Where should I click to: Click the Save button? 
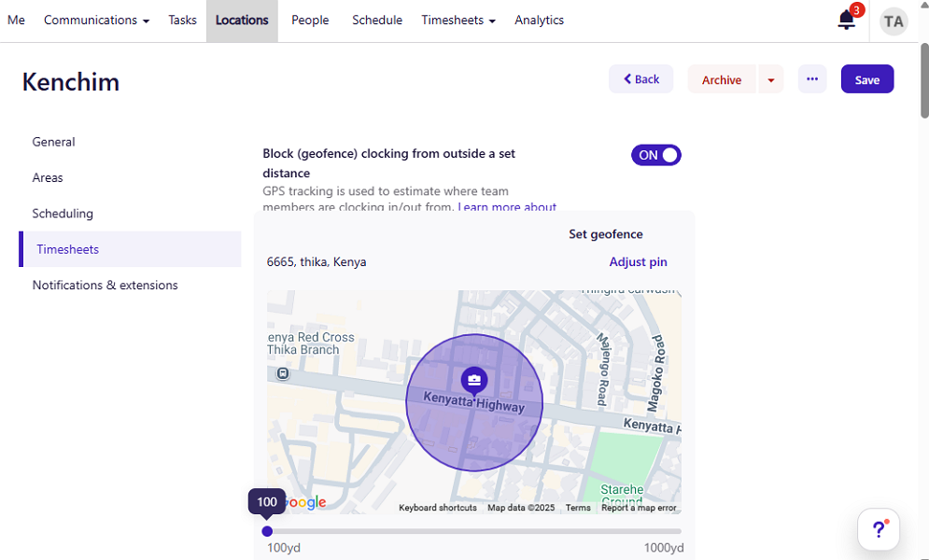[x=866, y=79]
